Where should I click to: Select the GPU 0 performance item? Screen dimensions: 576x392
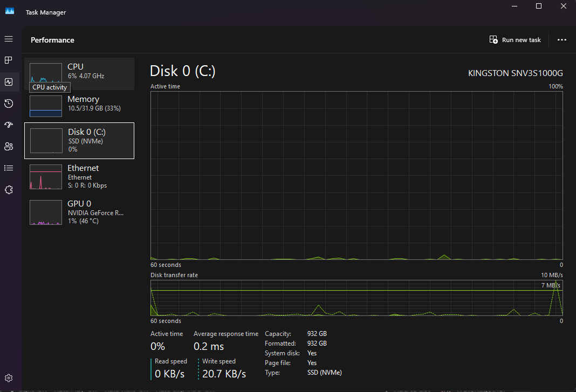(79, 212)
